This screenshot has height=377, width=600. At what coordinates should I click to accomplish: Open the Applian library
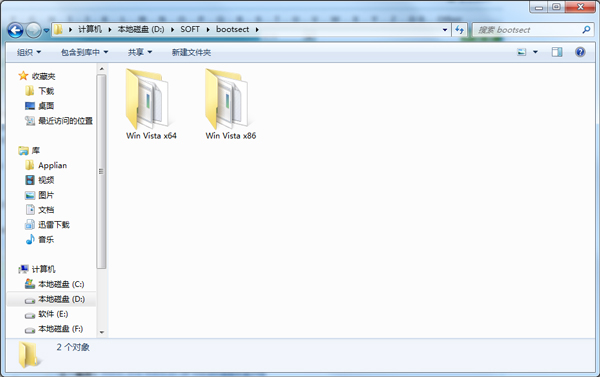pyautogui.click(x=52, y=165)
